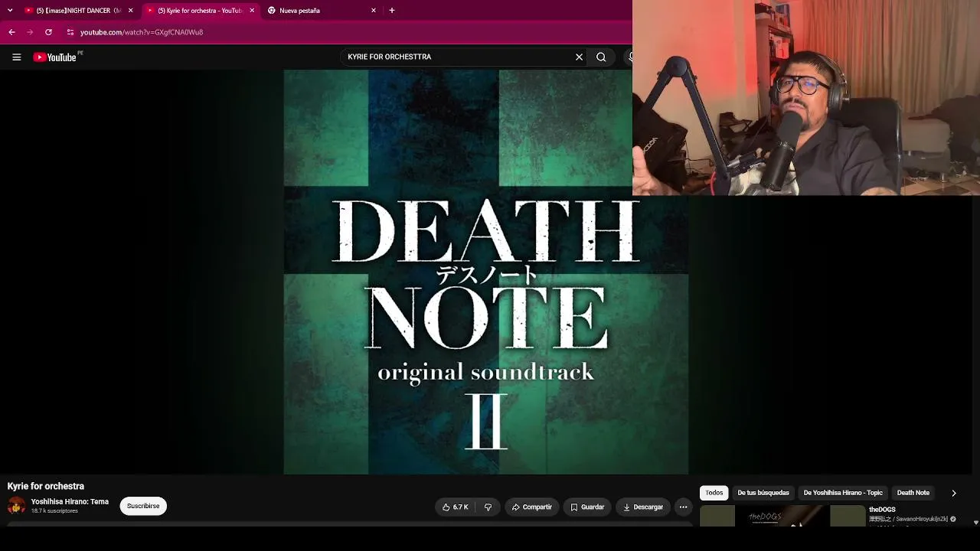The height and width of the screenshot is (551, 980).
Task: Click the Death Note soundtrack video
Action: pyautogui.click(x=486, y=272)
